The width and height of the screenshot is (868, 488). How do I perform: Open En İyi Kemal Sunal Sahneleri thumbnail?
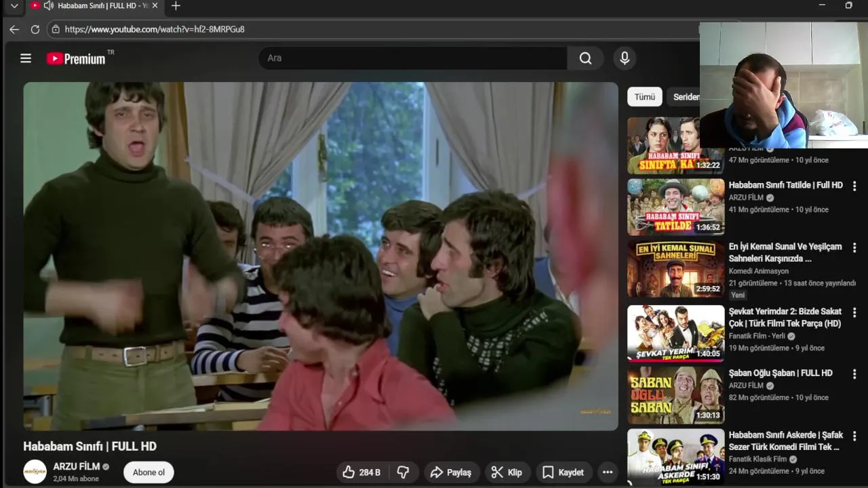click(675, 269)
